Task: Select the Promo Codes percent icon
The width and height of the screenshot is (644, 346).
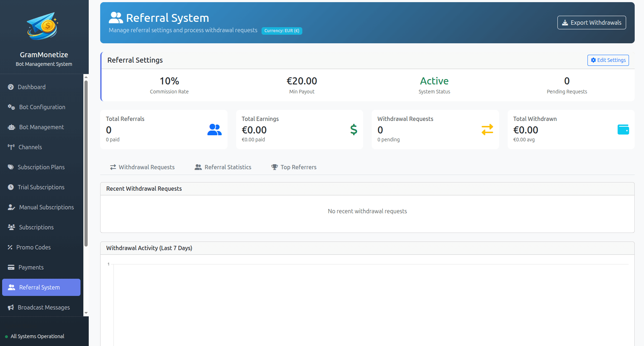Action: click(10, 247)
